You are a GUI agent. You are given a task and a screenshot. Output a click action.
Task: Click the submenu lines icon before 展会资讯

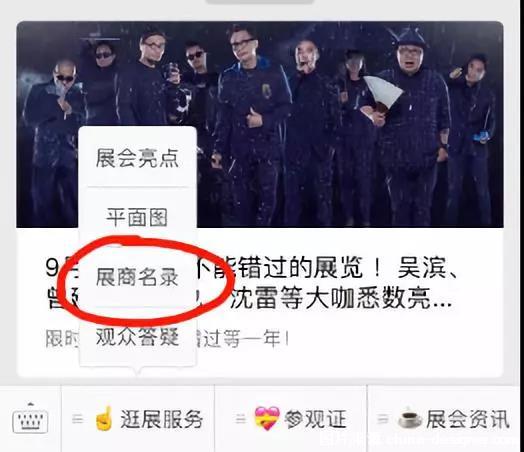tap(383, 419)
